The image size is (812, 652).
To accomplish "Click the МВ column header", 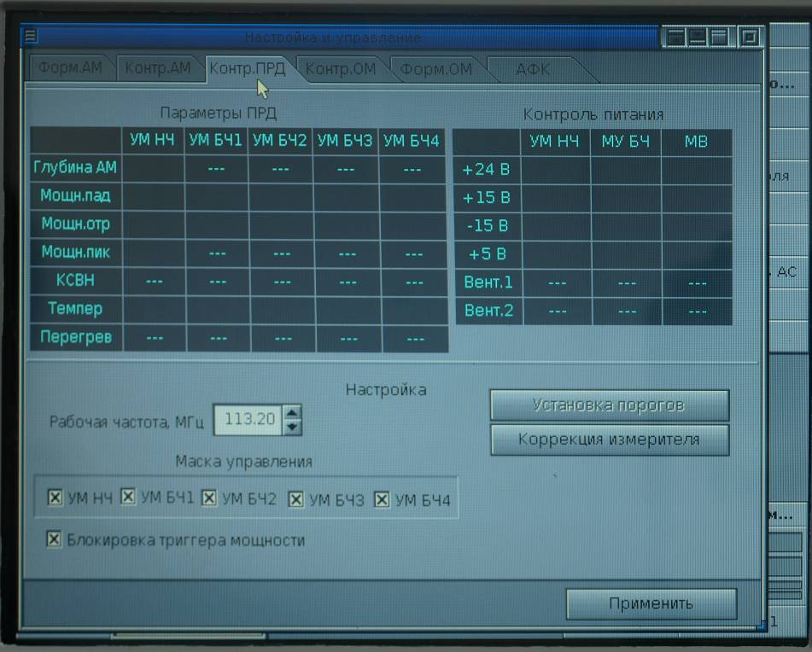I will pyautogui.click(x=697, y=142).
